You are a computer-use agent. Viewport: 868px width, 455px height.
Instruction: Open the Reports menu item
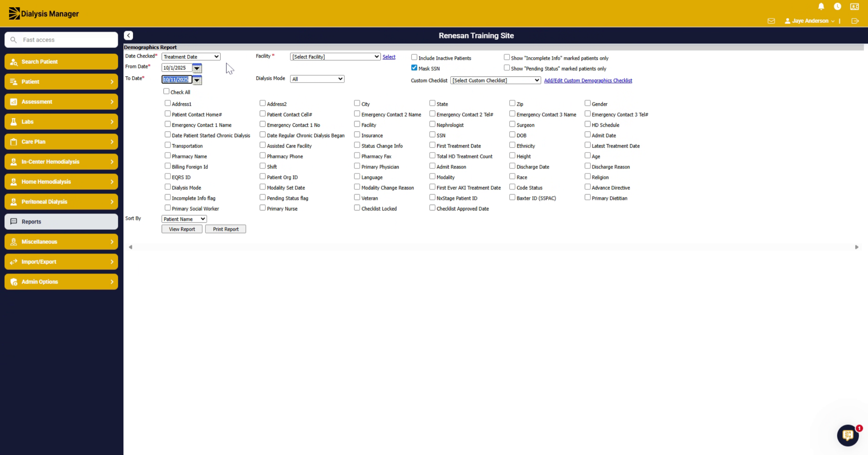click(61, 222)
